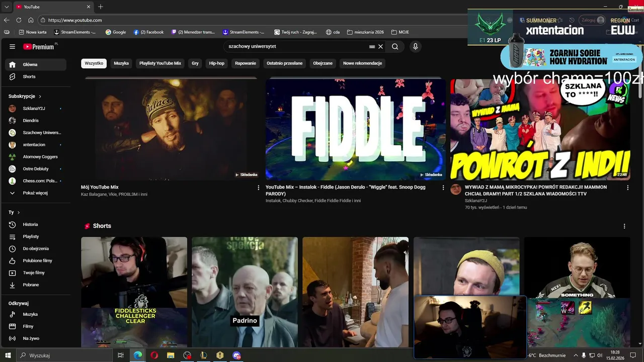Select the Gry filter chip

click(x=195, y=63)
